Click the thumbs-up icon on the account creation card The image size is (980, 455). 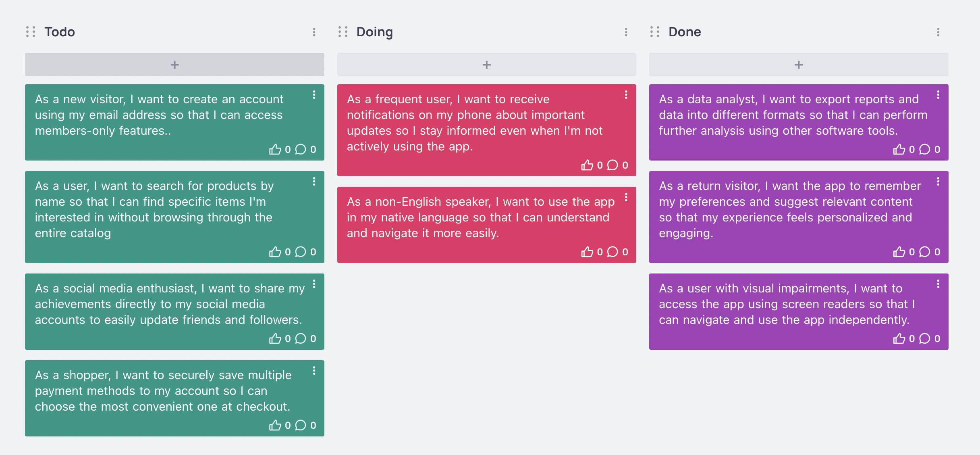(x=275, y=150)
